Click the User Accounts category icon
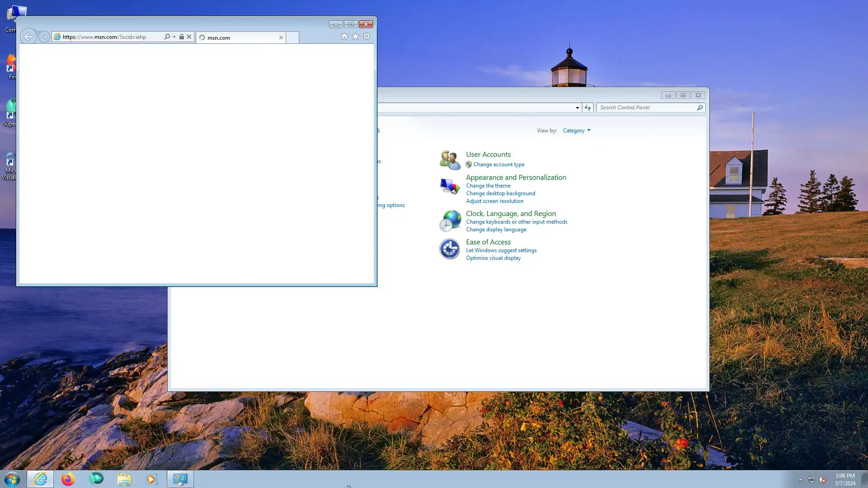868x488 pixels. (x=449, y=160)
